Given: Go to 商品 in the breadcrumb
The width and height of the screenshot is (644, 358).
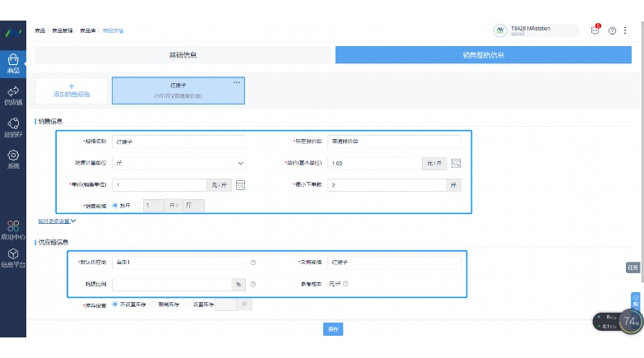Looking at the screenshot, I should point(39,30).
